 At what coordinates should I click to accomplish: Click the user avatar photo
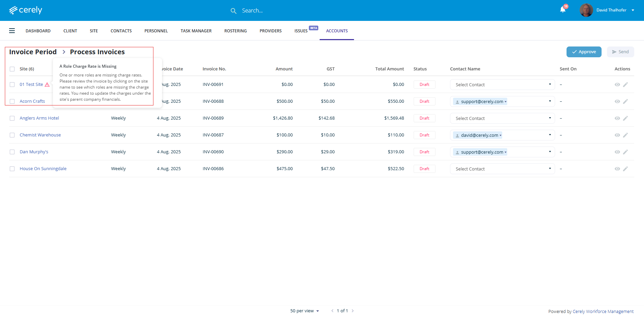(586, 10)
